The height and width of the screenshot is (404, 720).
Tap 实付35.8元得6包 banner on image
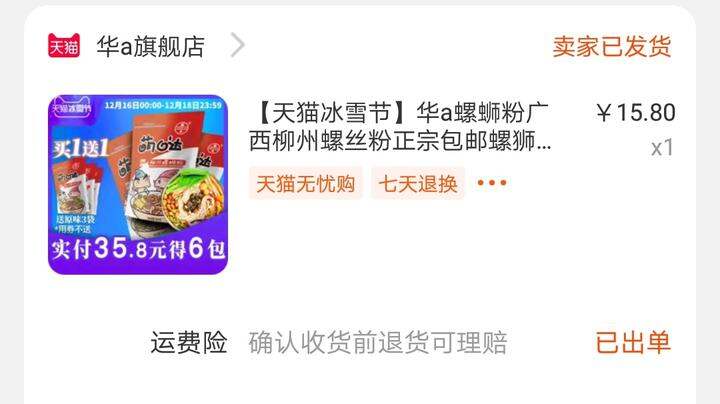pos(138,249)
